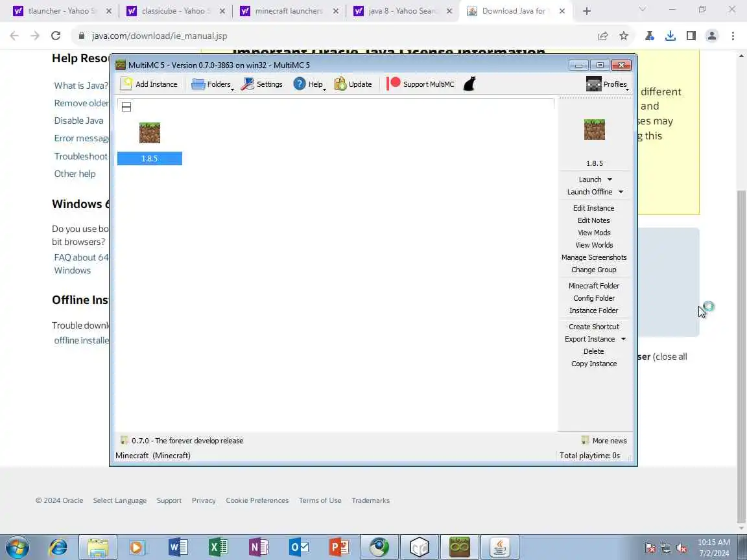Expand the Launch Offline dropdown arrow
Viewport: 747px width, 560px height.
click(621, 192)
